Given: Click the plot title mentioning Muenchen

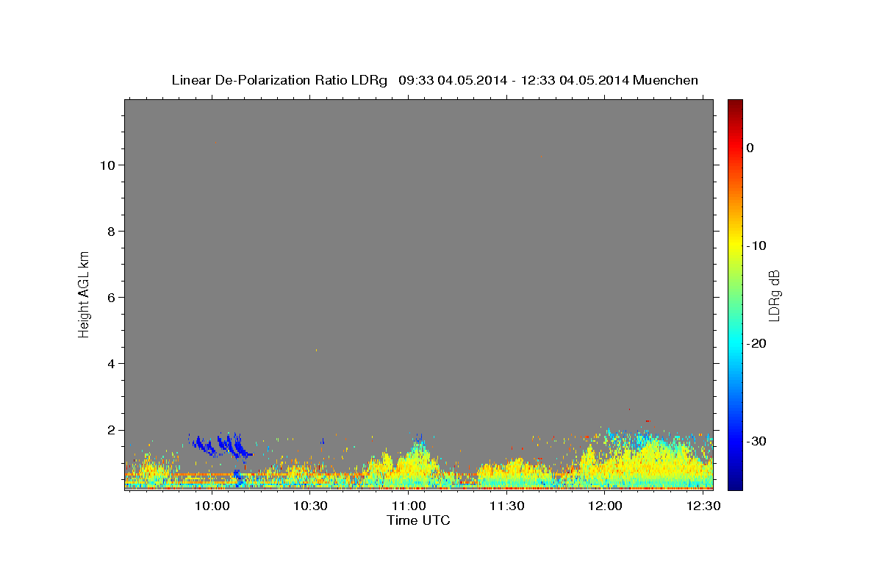Looking at the screenshot, I should 434,80.
